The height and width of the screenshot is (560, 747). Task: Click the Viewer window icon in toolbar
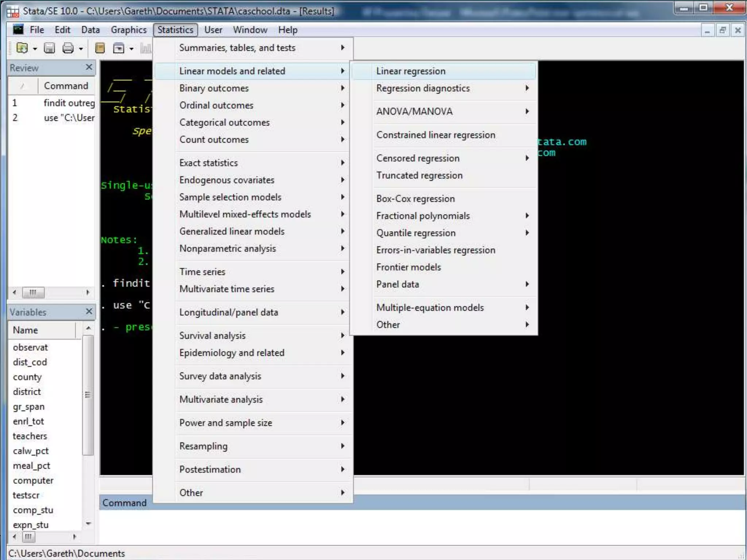pos(119,48)
